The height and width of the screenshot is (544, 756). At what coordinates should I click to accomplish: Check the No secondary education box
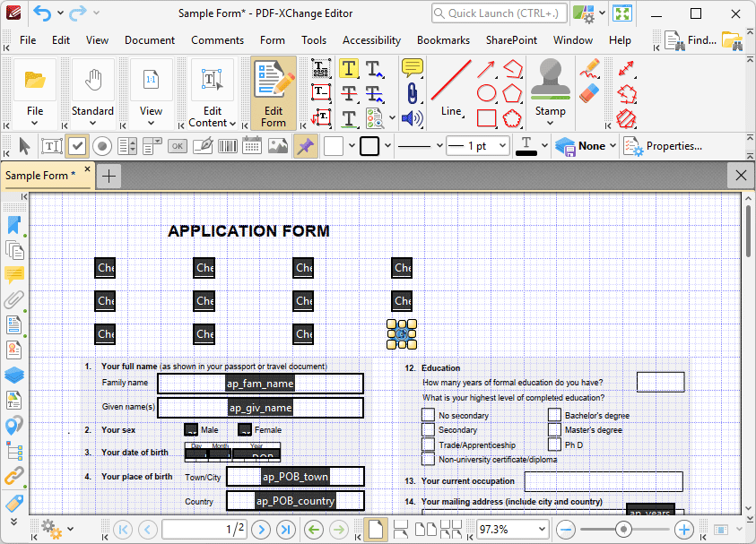pos(428,415)
